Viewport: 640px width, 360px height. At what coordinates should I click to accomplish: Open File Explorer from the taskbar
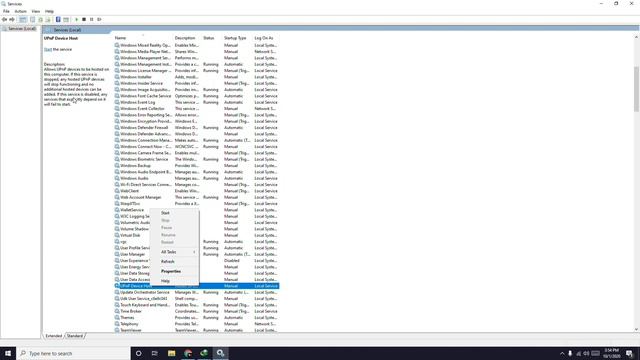tap(171, 353)
